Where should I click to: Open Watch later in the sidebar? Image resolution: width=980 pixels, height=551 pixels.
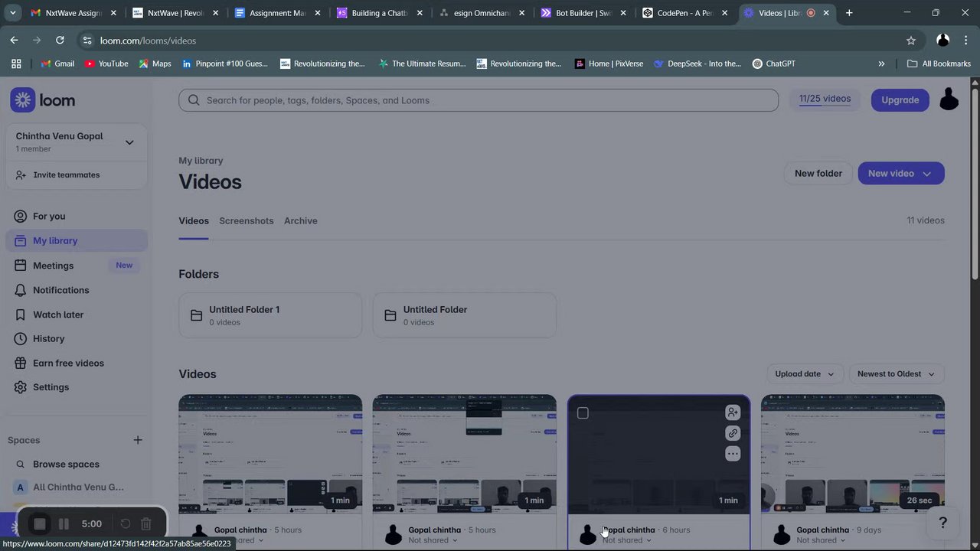(77, 315)
